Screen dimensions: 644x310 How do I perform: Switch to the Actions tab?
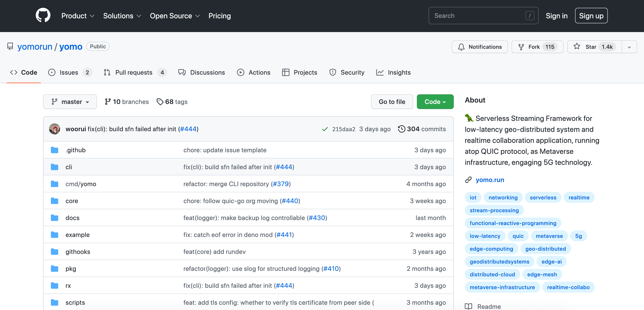[253, 72]
